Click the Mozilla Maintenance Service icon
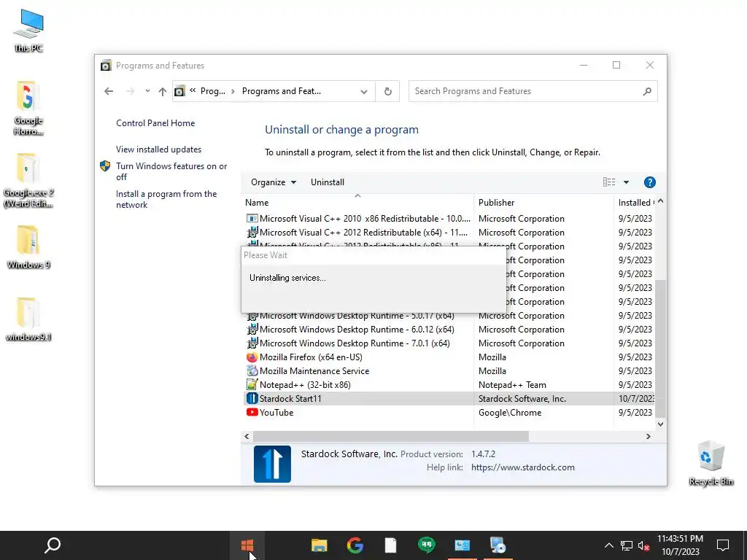 (x=252, y=371)
